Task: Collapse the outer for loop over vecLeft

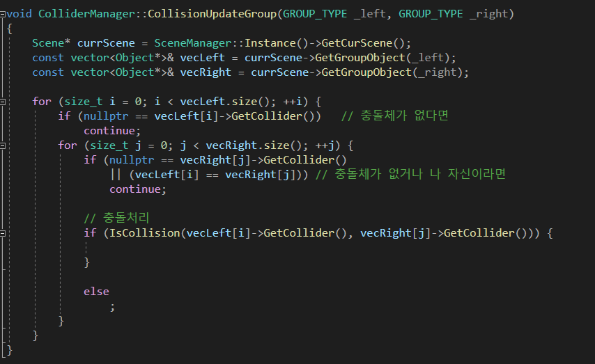Action: click(3, 102)
